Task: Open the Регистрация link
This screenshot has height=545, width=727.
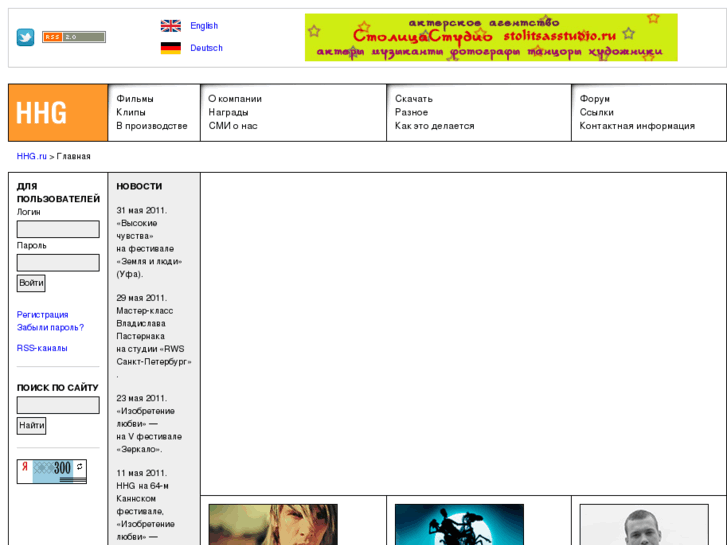Action: (43, 314)
